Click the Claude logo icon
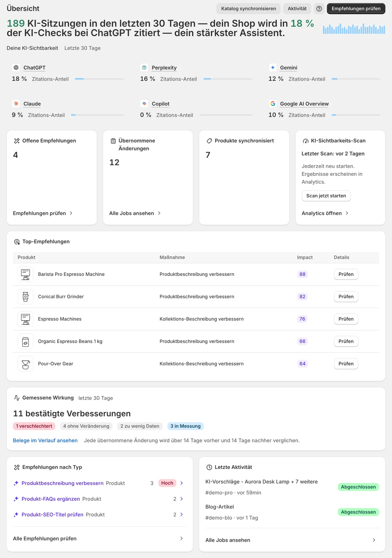The height and width of the screenshot is (558, 392). coord(16,104)
